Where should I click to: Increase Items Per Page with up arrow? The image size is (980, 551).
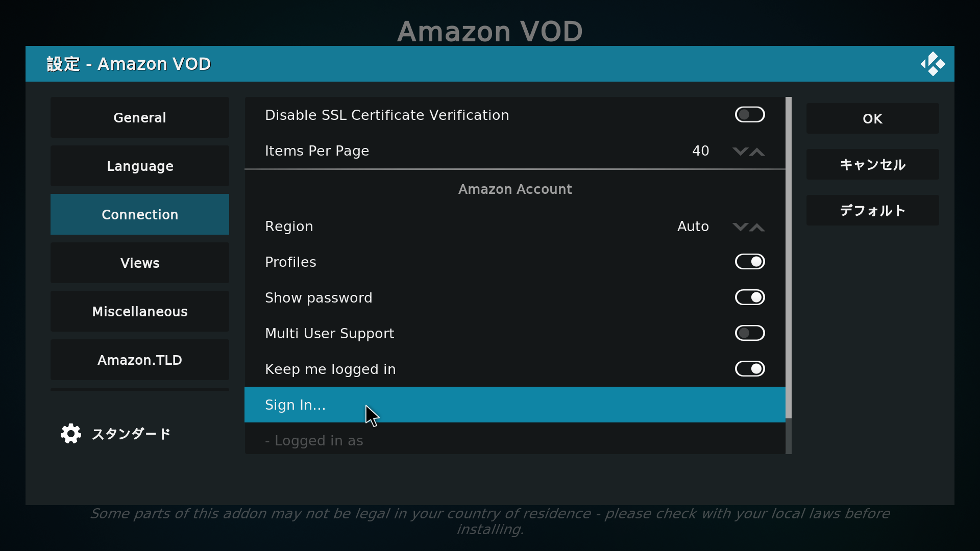coord(757,152)
